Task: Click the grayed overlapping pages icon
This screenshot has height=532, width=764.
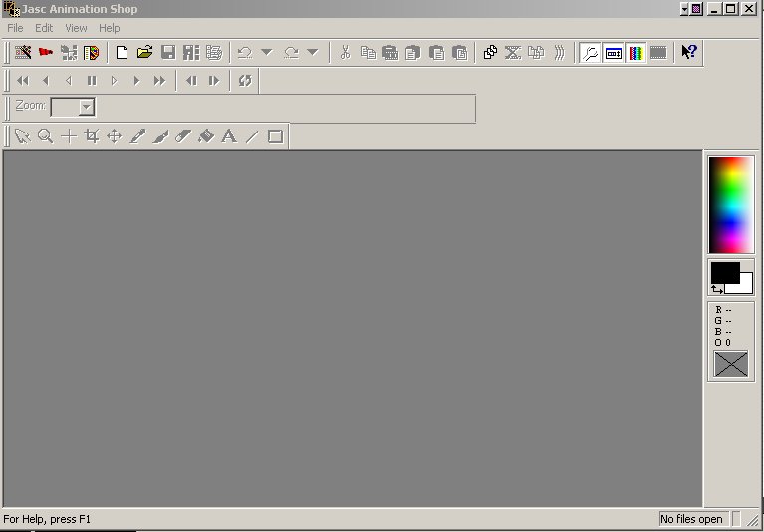Action: click(x=536, y=52)
